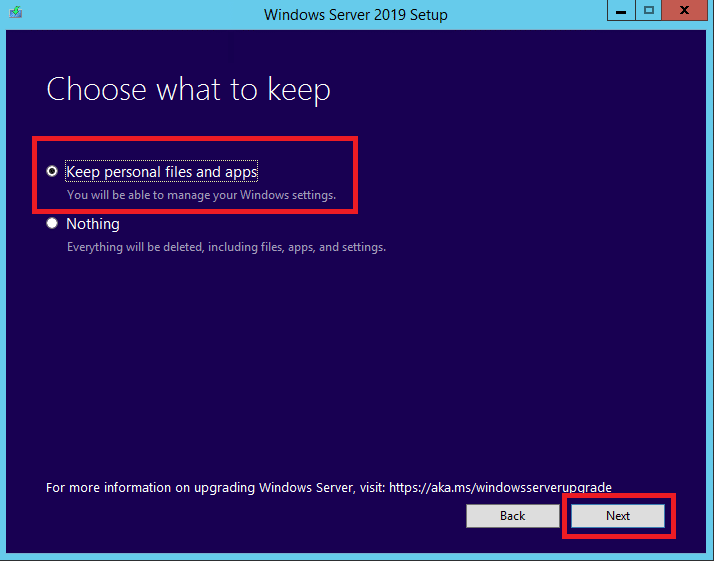
Task: Open the aka.ms/windowsserverupgrade link
Action: click(x=500, y=488)
